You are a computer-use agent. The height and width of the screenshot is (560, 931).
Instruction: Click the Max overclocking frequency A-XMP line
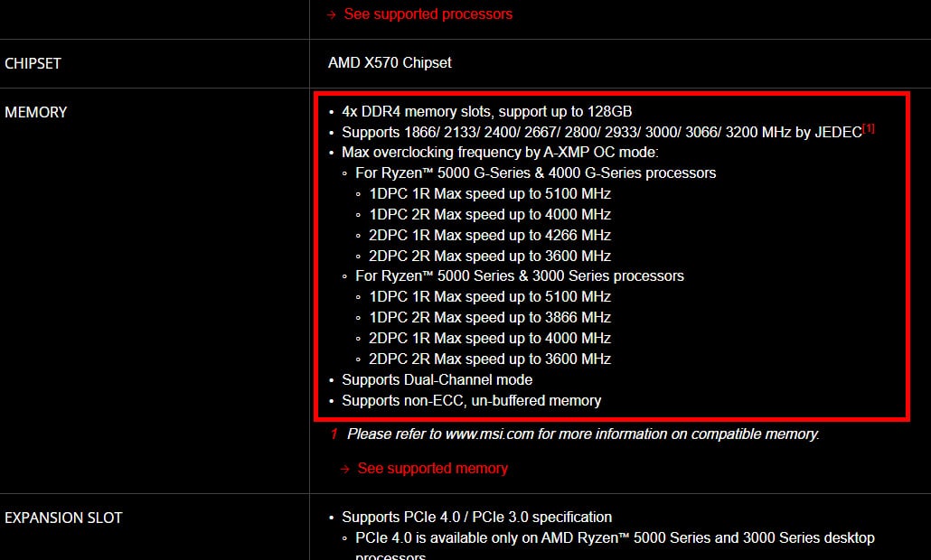[500, 153]
